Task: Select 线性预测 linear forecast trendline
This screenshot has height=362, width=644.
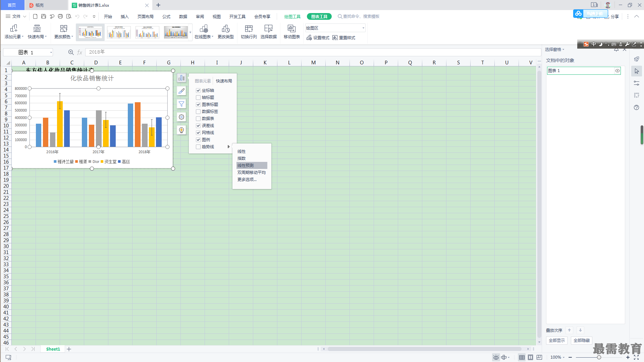Action: (252, 166)
